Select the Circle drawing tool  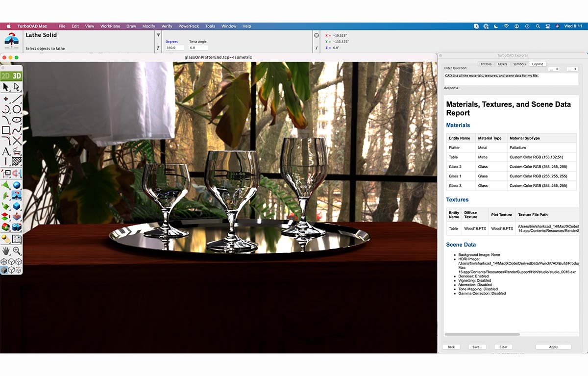18,109
